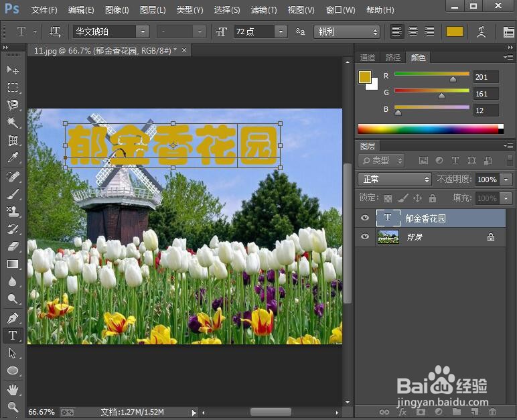517x420 pixels.
Task: Click the create new group folder icon
Action: click(457, 412)
